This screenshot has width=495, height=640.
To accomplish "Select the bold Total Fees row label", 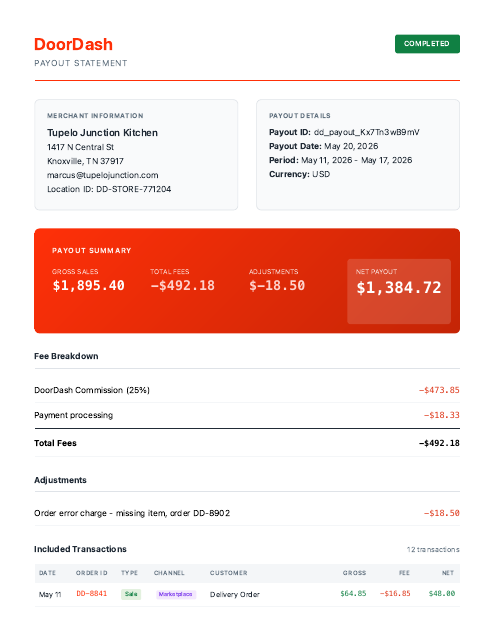I will click(55, 443).
